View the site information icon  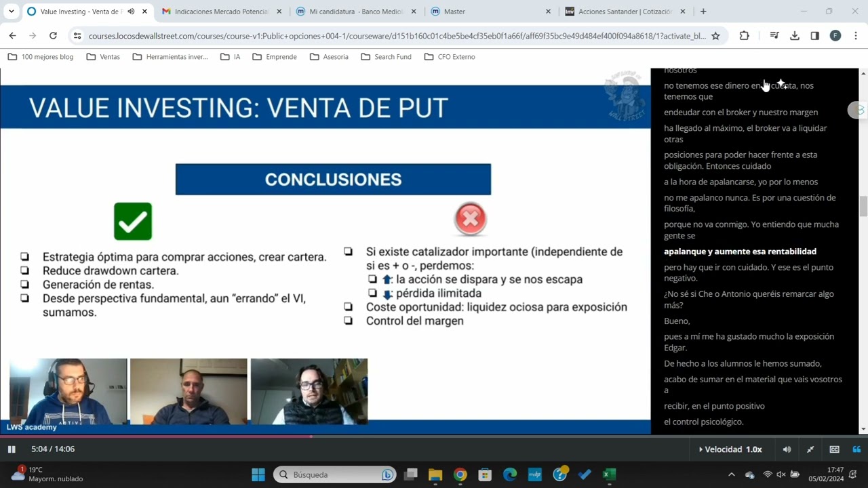coord(77,36)
